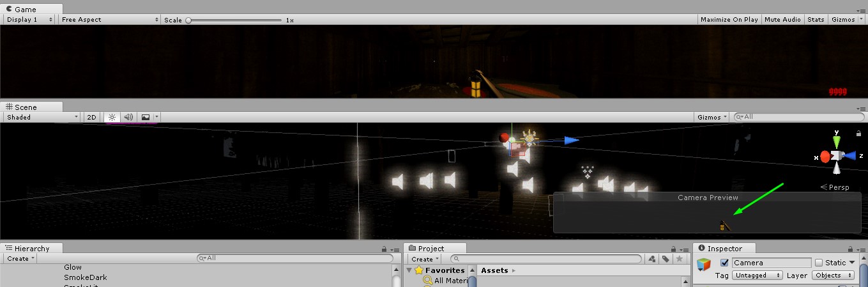The height and width of the screenshot is (287, 868).
Task: Collapse Favorites folder arrow
Action: 410,270
